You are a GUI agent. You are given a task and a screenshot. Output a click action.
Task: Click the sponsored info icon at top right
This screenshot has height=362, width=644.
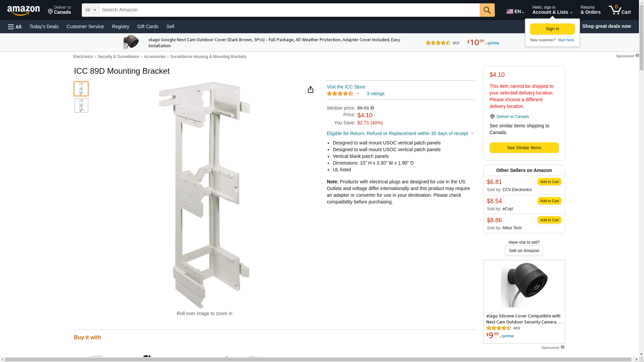[637, 56]
